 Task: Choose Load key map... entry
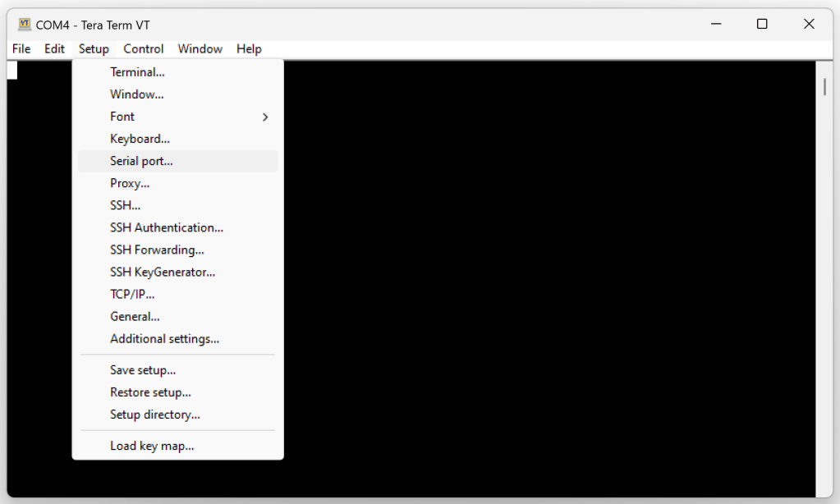click(152, 446)
